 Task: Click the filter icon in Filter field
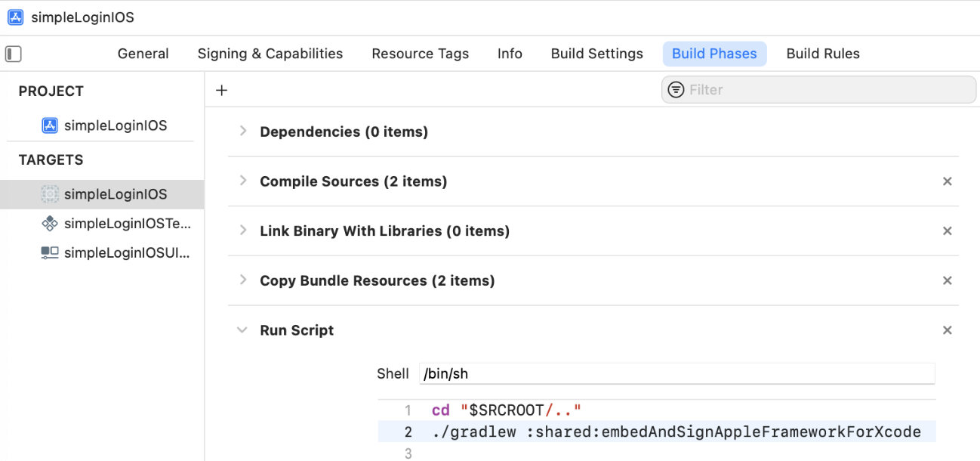click(676, 90)
